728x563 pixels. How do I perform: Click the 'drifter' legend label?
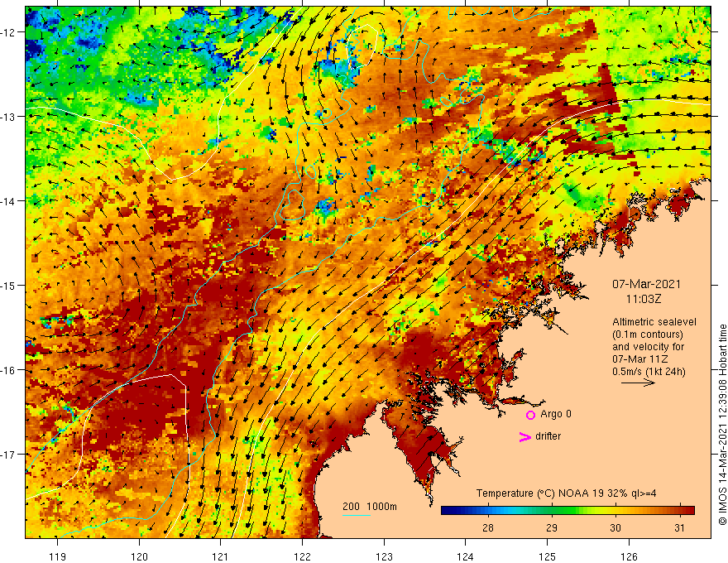(x=548, y=436)
